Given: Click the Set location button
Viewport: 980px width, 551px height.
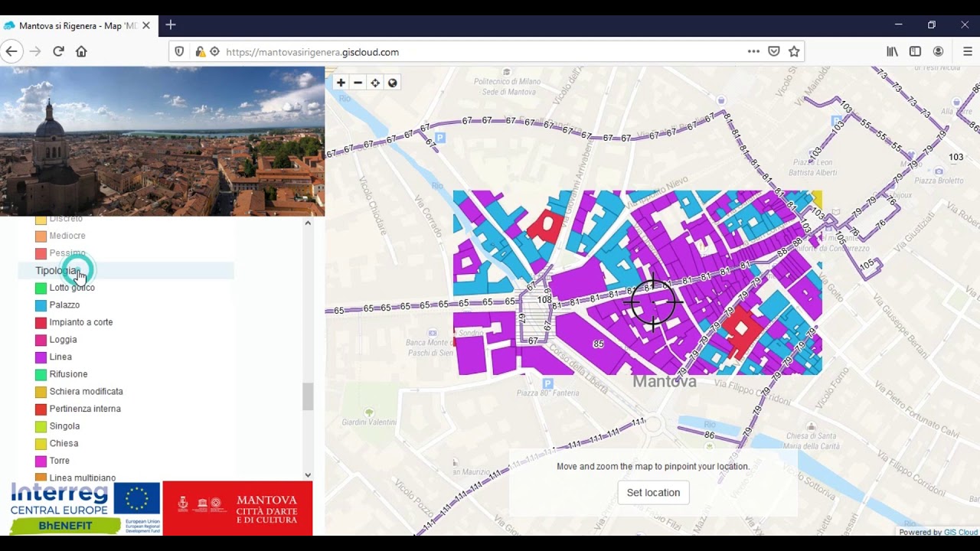Looking at the screenshot, I should click(653, 492).
